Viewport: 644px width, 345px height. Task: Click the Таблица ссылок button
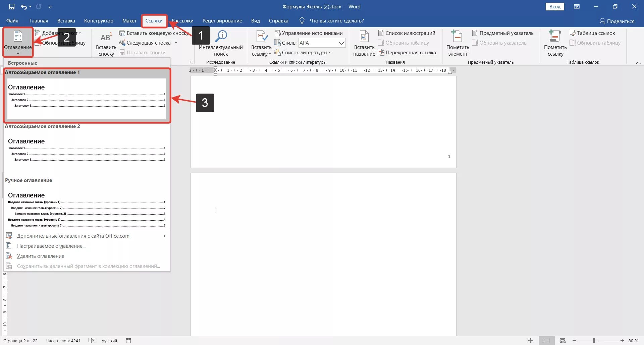tap(592, 33)
